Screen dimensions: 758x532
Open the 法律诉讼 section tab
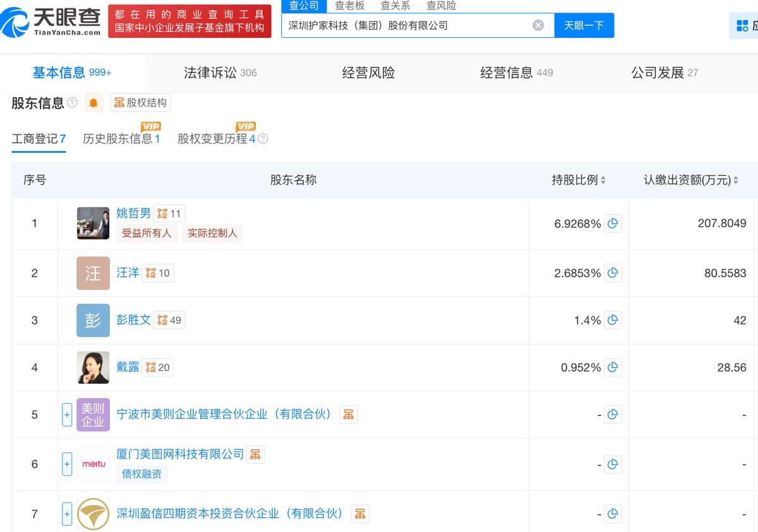220,73
